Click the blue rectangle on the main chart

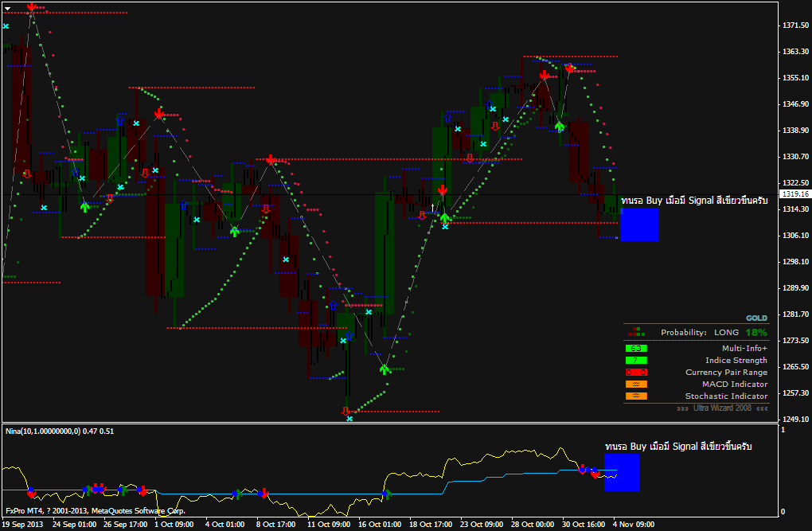point(639,225)
